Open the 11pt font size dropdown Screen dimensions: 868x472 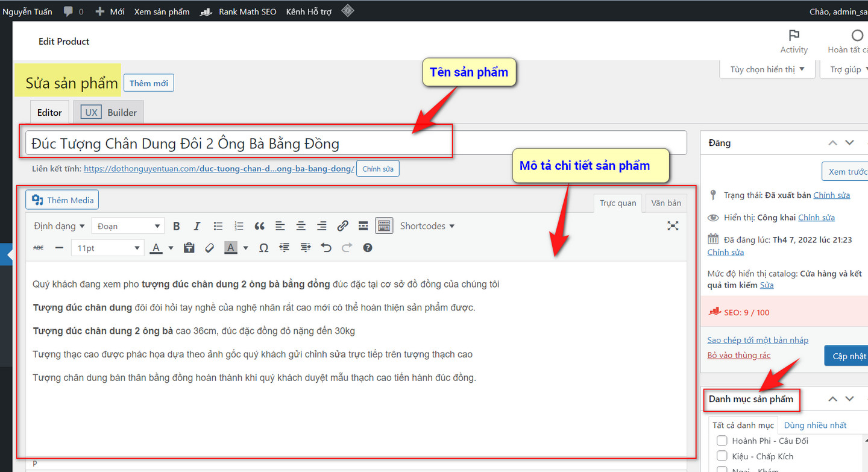107,248
